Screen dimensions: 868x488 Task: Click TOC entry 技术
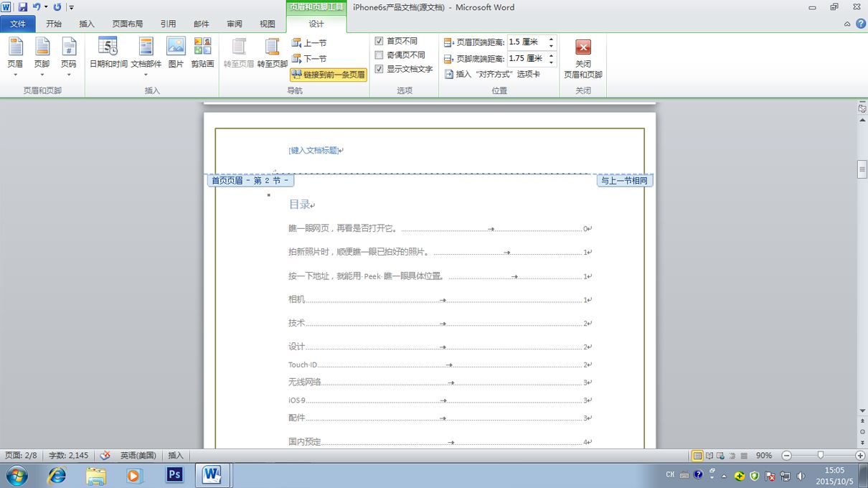[296, 323]
